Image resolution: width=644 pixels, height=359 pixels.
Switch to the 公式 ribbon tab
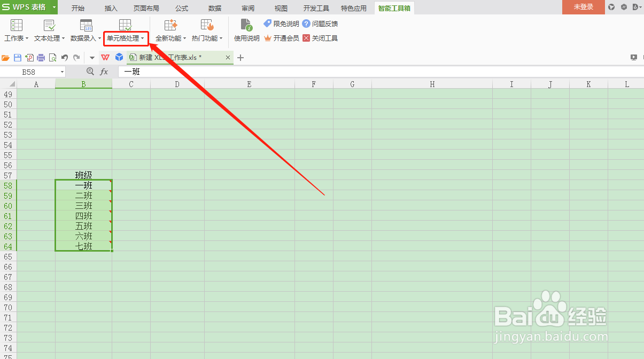(x=182, y=8)
